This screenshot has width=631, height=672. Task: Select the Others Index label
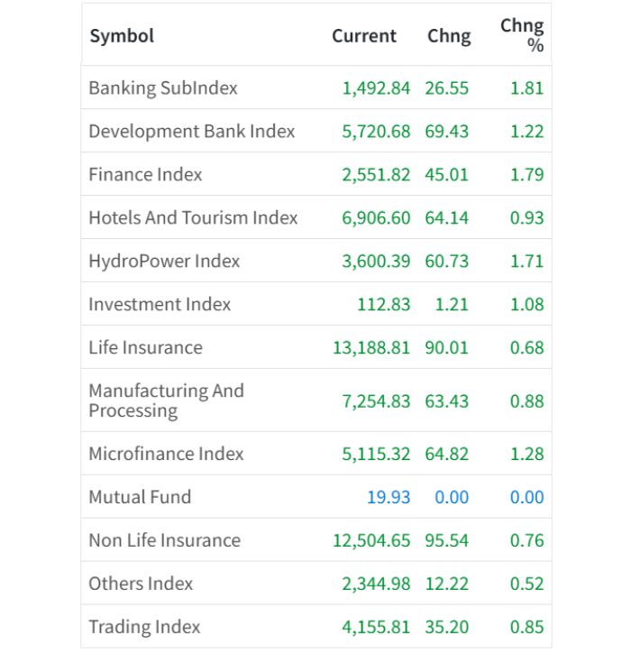coord(141,584)
